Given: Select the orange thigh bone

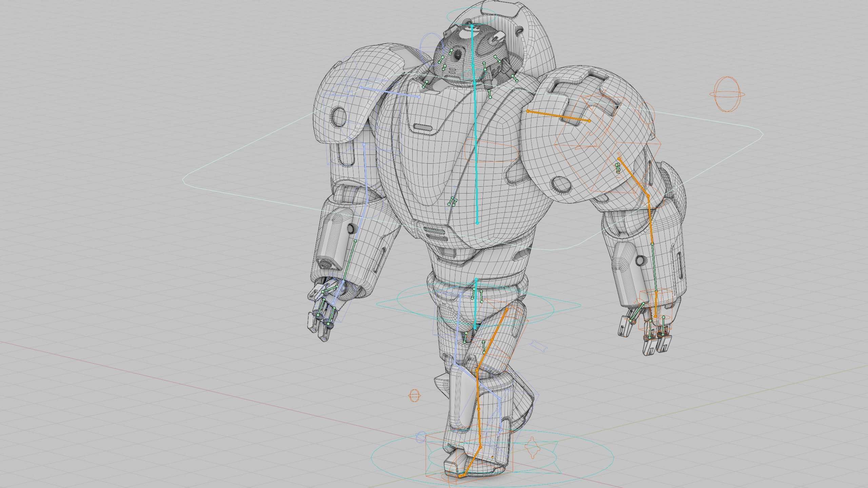Looking at the screenshot, I should (x=492, y=340).
